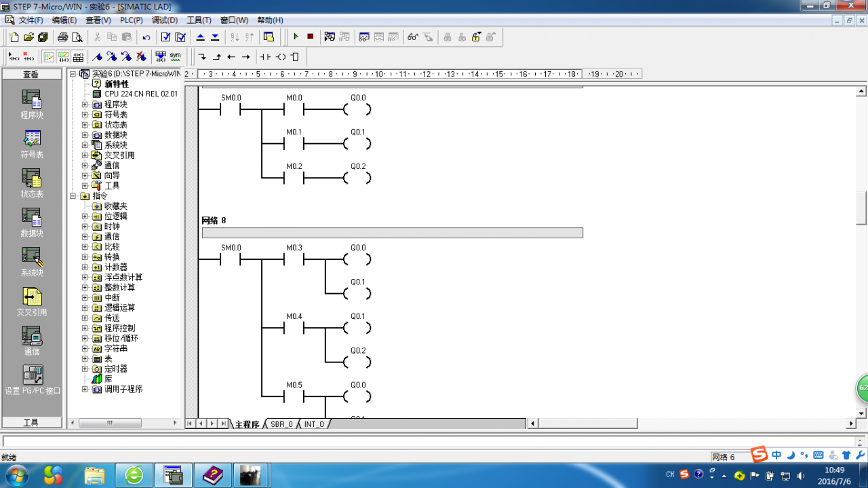Set PLC to RUN with green arrow
The width and height of the screenshot is (868, 488).
tap(296, 37)
